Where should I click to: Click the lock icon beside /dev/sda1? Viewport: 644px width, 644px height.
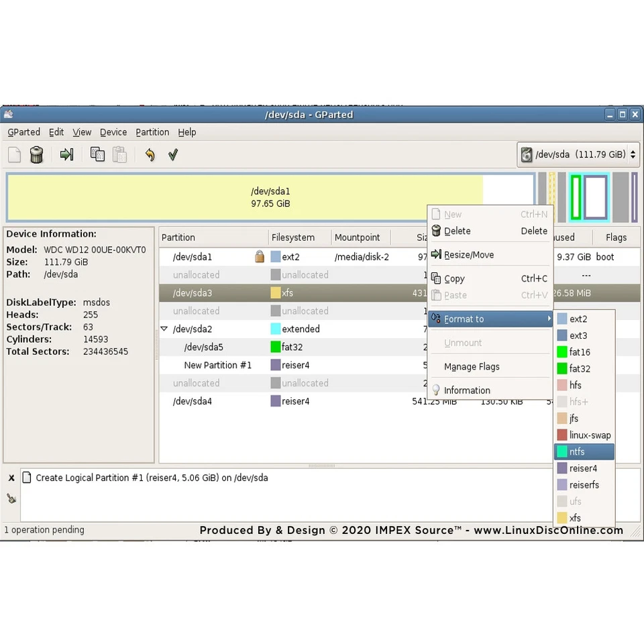pyautogui.click(x=260, y=256)
